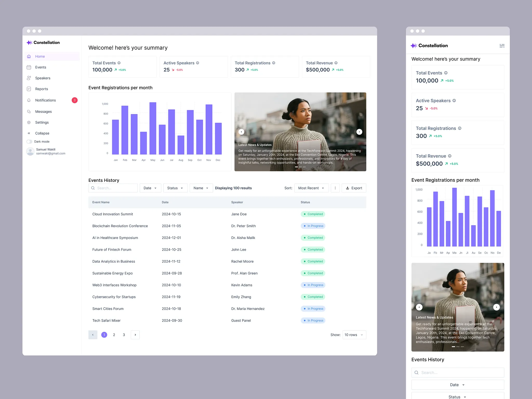Expand the Status filter dropdown

175,188
